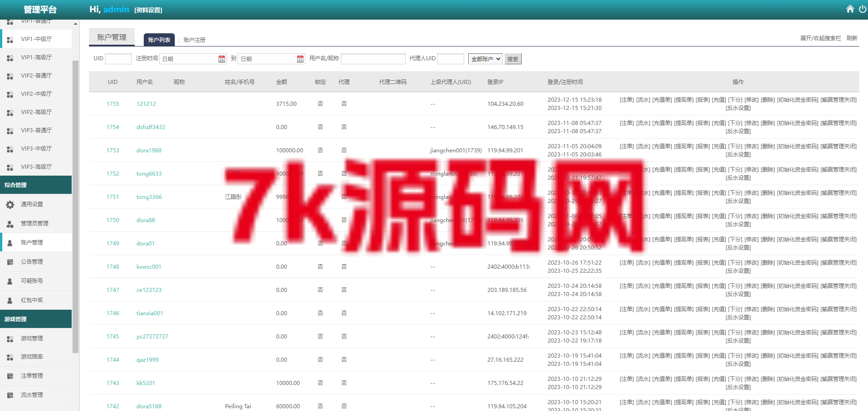
Task: Click the 账户管理 person icon in sidebar
Action: coord(10,243)
